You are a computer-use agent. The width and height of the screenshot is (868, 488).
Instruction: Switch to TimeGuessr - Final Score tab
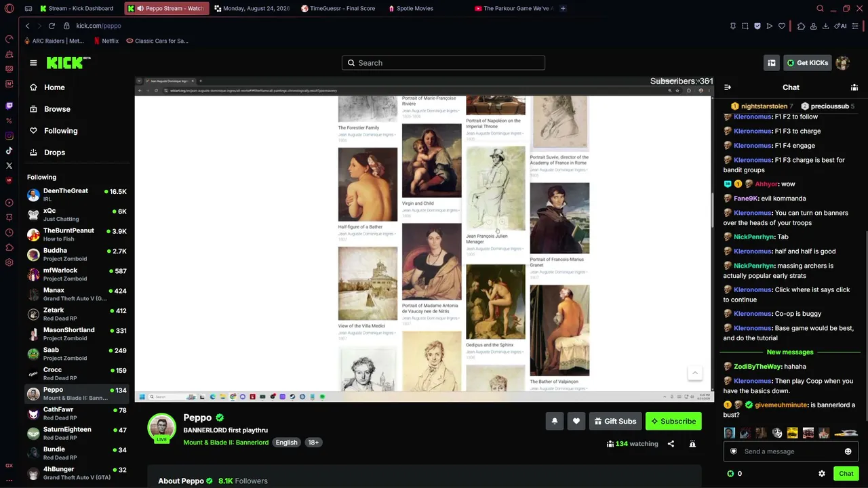338,8
